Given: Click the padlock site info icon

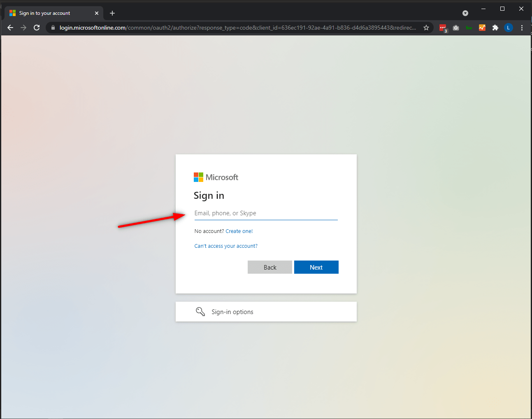Looking at the screenshot, I should (x=53, y=28).
